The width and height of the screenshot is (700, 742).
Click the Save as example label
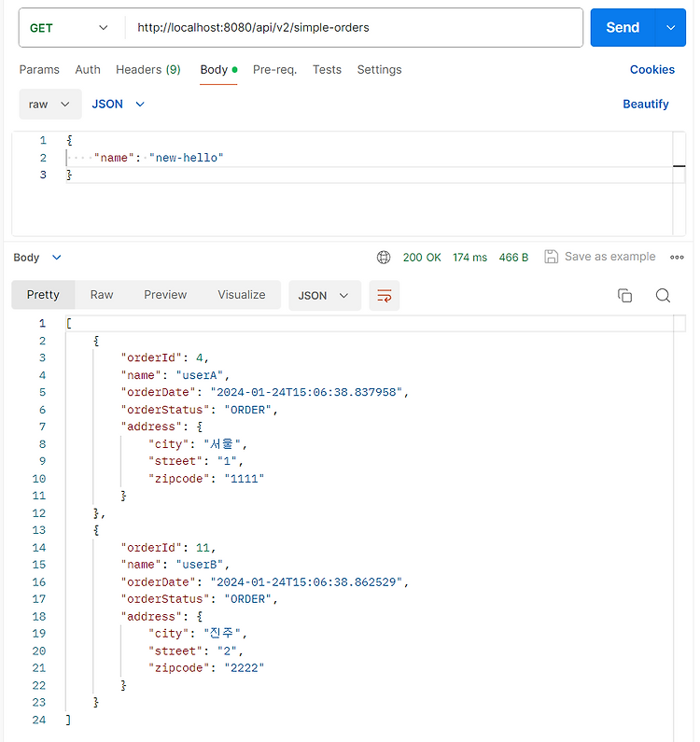point(610,257)
